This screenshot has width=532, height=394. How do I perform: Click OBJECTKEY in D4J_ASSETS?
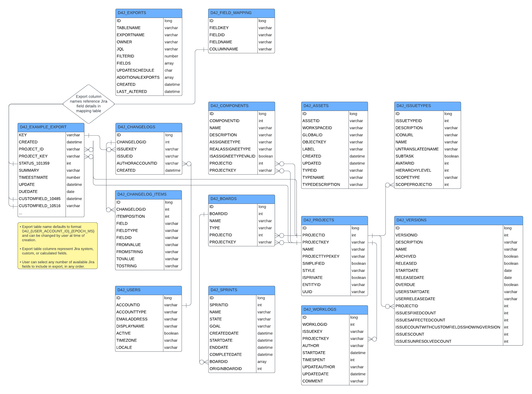334,142
